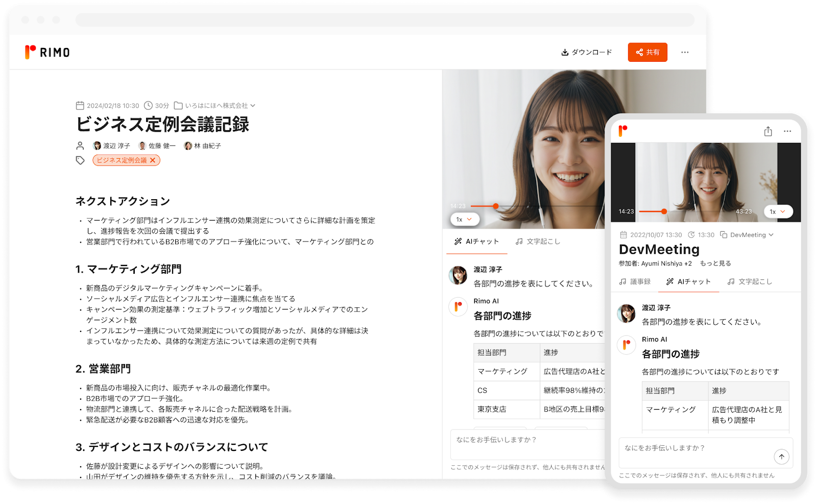Click the Rimo AI avatar icon in the chat
Image resolution: width=817 pixels, height=504 pixels.
click(x=458, y=306)
